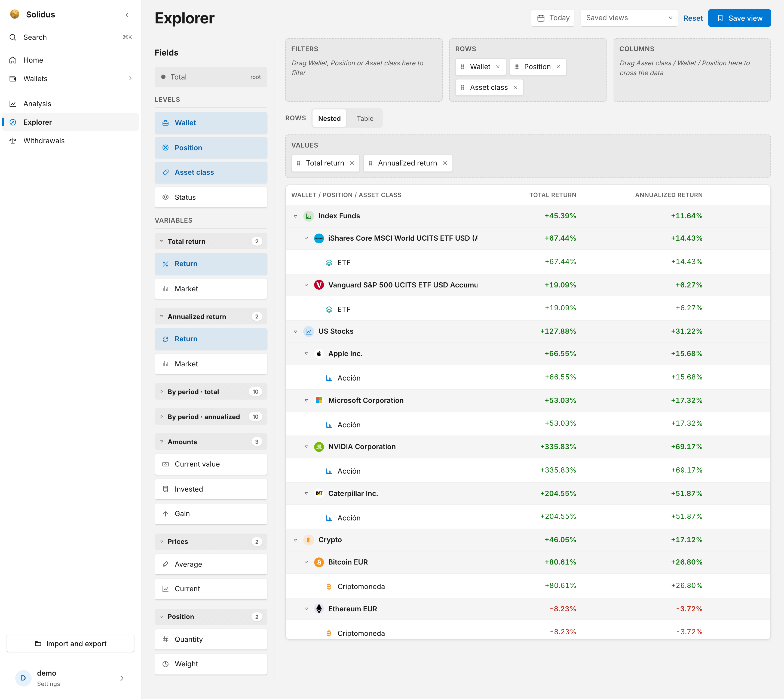
Task: Toggle the Current value field
Action: pos(210,464)
